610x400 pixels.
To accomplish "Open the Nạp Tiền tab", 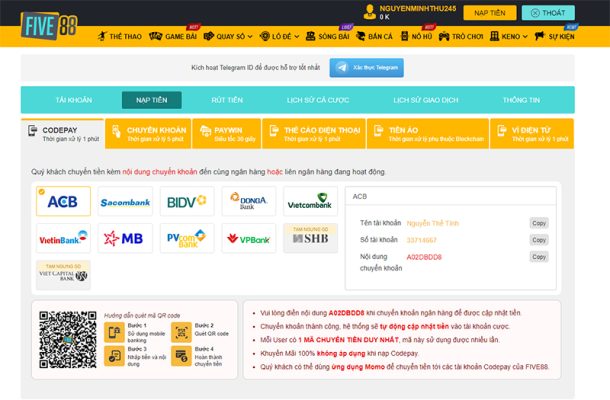I will point(152,100).
